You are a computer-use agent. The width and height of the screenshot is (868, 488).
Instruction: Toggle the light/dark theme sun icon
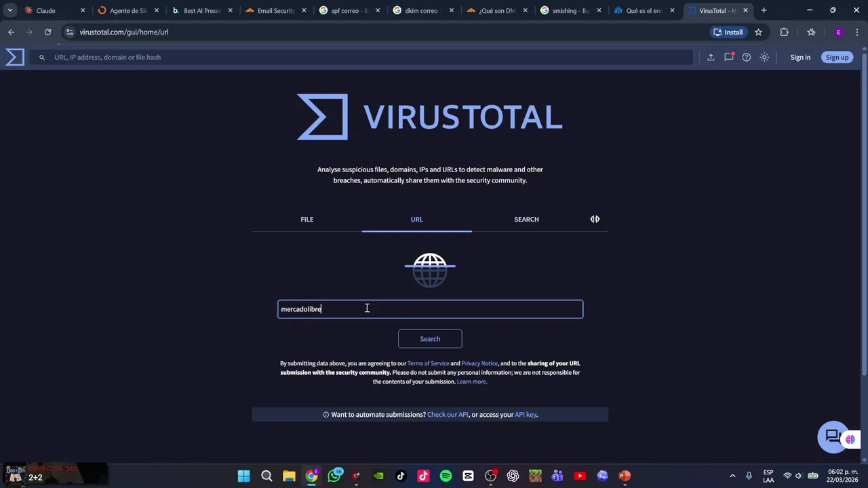[x=764, y=57]
